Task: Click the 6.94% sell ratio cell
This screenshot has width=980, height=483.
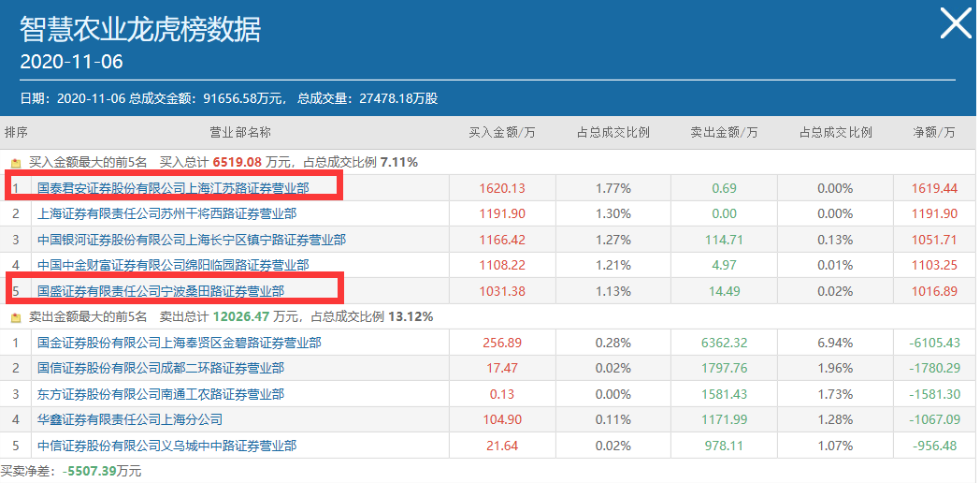Action: click(x=836, y=343)
